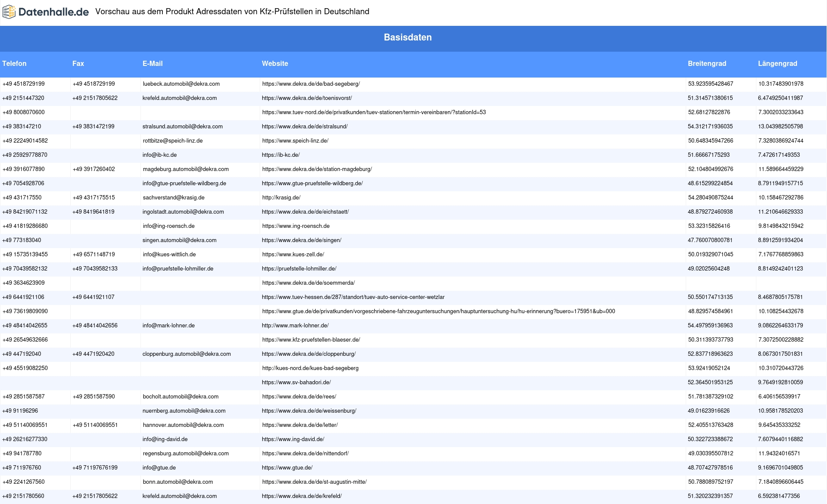827x504 pixels.
Task: Click email rottbitze@speich-linz.de
Action: 173,141
